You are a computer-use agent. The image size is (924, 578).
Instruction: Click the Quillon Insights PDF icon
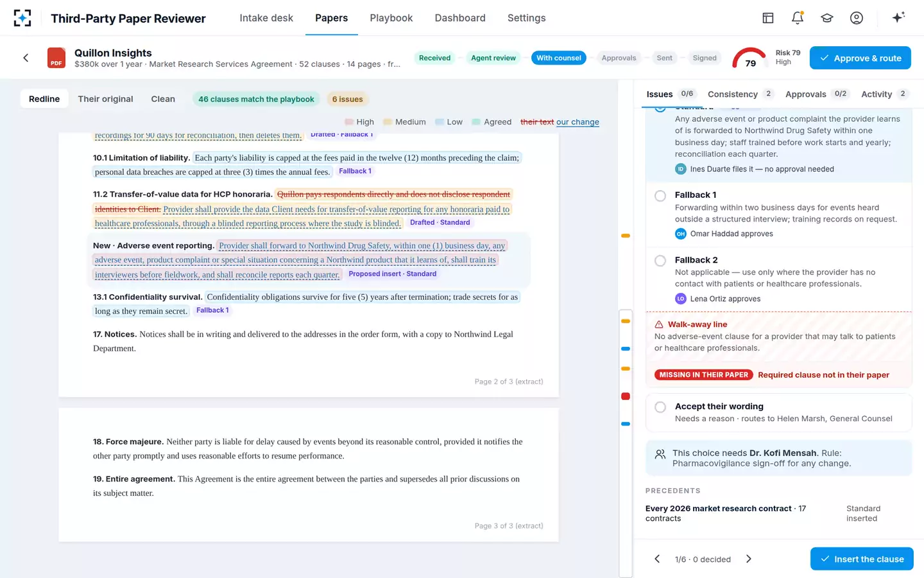point(56,58)
